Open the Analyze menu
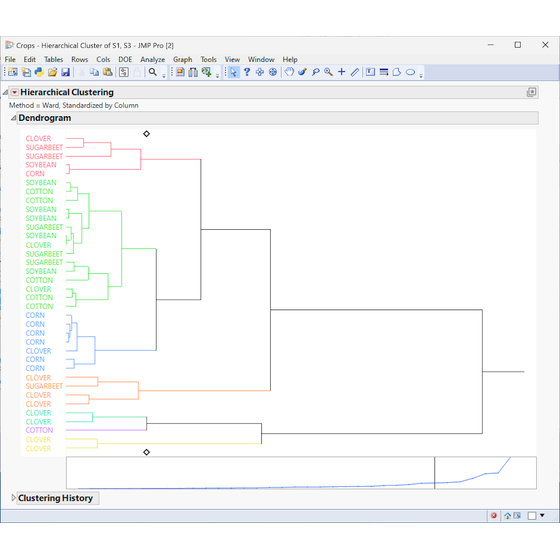Viewport: 560px width, 560px height. [x=152, y=60]
